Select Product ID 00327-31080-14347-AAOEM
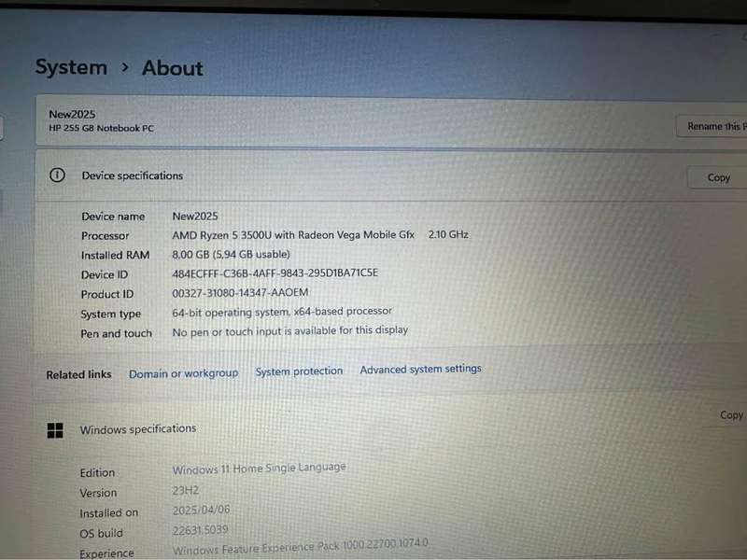 [240, 293]
